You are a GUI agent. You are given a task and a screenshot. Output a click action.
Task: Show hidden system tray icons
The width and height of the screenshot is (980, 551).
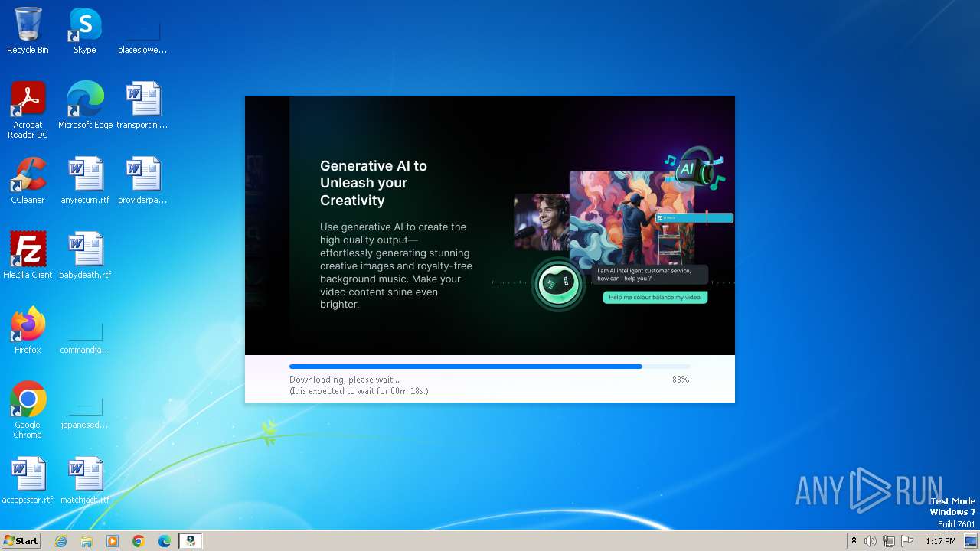tap(854, 541)
